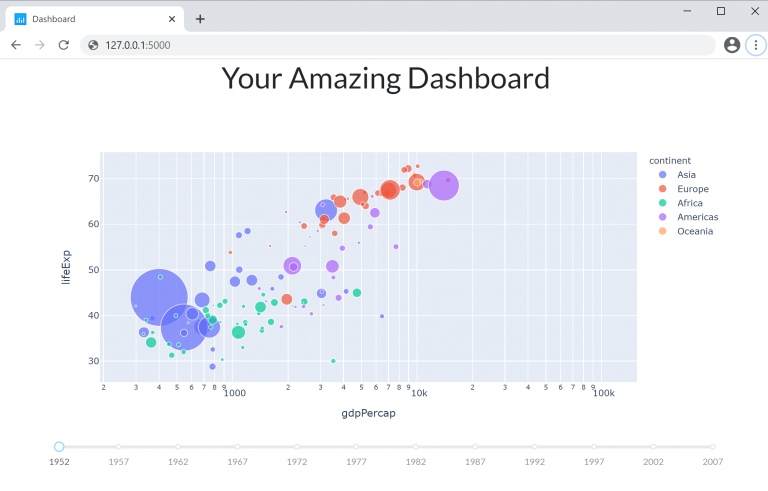The height and width of the screenshot is (491, 768).
Task: Click the largest Asia bubble in chart
Action: [159, 297]
